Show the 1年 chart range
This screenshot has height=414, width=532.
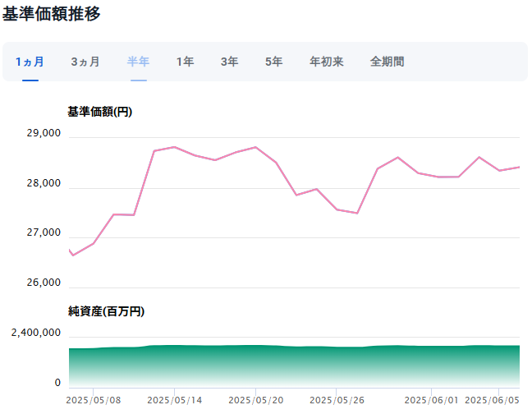186,62
